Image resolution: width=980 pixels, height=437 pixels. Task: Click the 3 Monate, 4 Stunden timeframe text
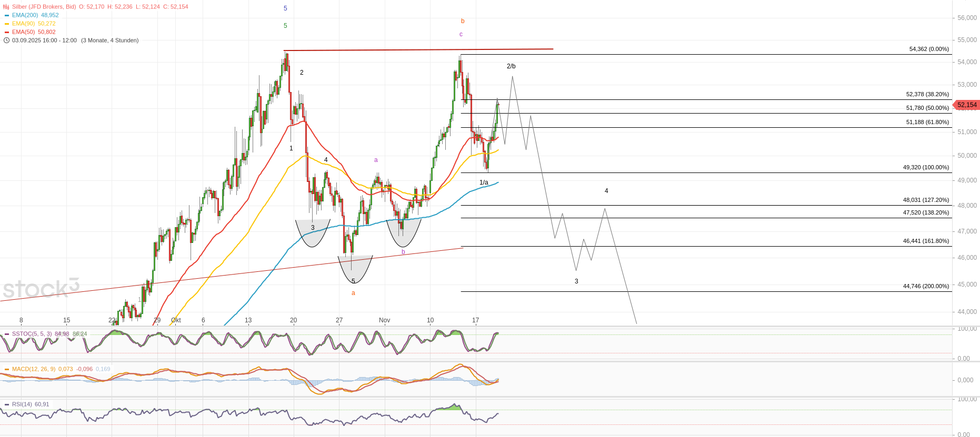point(109,40)
